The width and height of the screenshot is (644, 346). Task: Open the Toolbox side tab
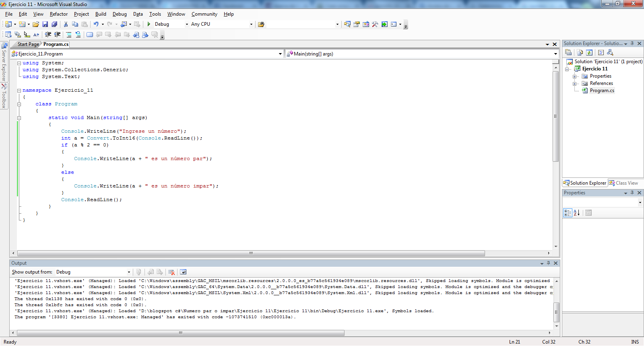coord(4,96)
